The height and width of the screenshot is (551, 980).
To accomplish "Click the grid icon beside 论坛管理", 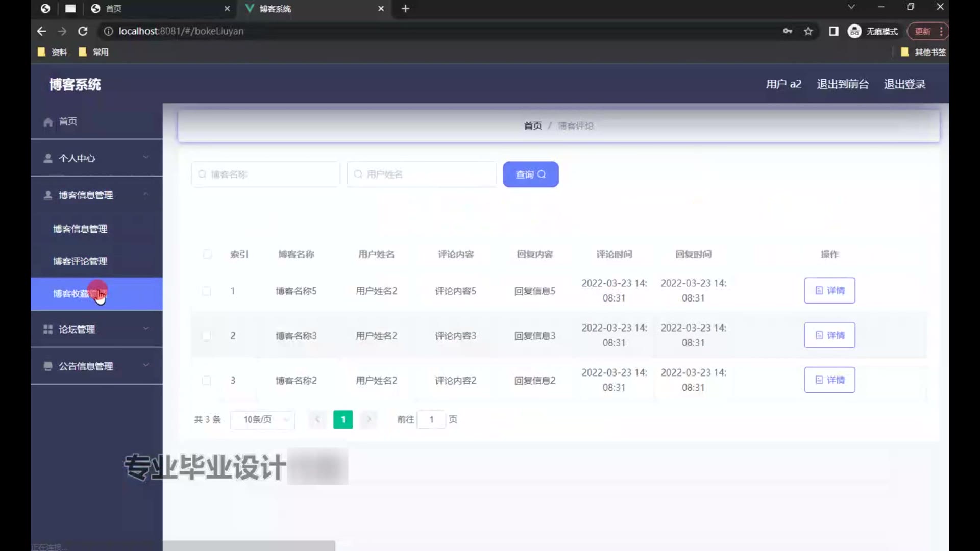I will pos(48,329).
